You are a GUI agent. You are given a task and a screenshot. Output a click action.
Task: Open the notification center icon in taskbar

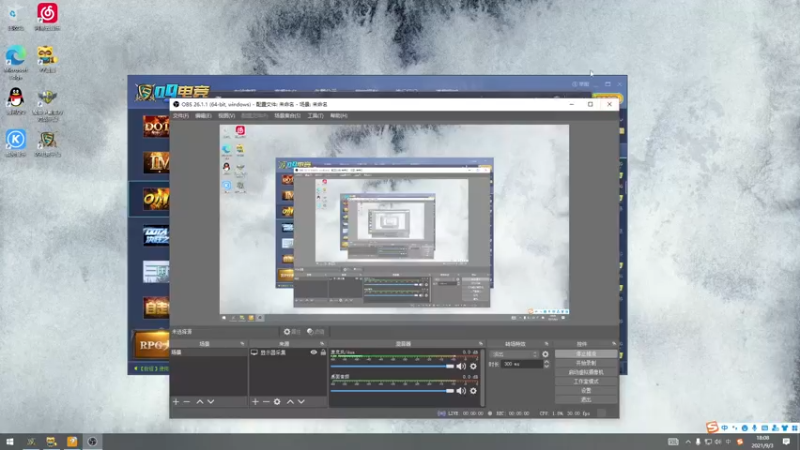[786, 442]
